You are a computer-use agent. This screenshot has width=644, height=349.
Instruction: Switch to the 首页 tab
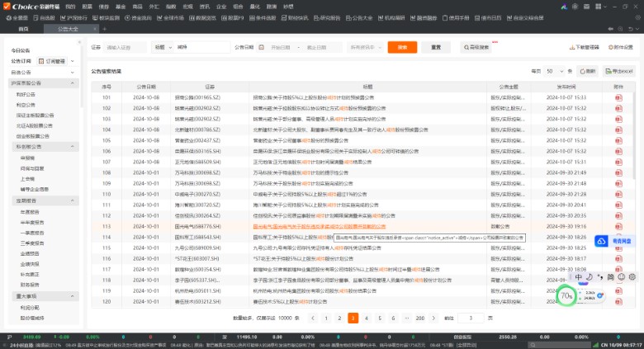coord(24,28)
